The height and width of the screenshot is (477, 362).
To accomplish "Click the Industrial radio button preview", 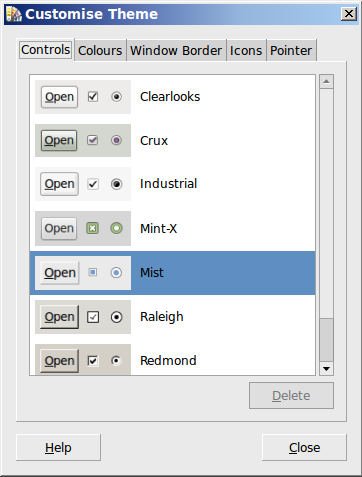I will pos(116,184).
